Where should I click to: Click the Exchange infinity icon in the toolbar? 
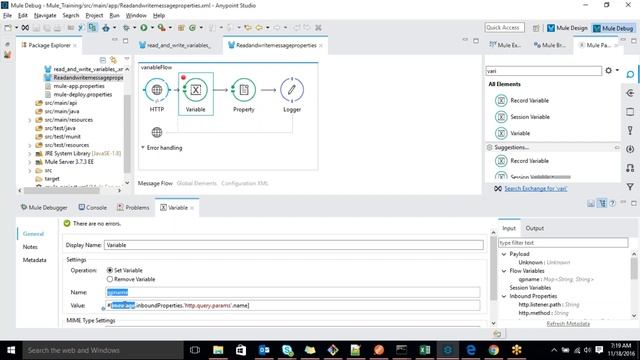[25, 28]
